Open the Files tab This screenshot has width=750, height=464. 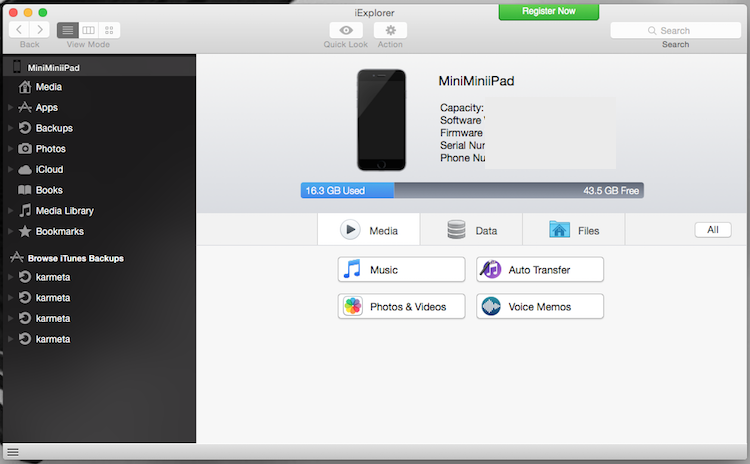574,230
